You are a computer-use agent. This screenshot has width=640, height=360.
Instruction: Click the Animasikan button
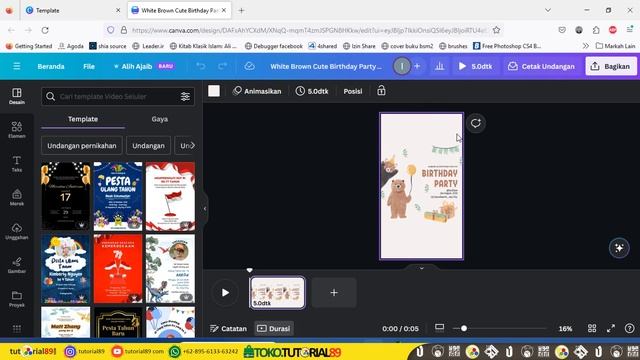point(257,91)
